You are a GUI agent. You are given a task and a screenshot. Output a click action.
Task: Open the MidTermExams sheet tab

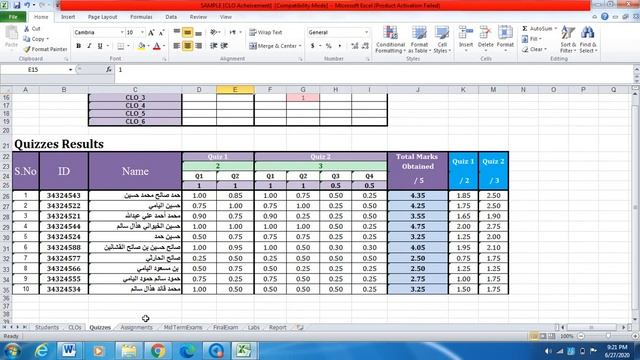click(x=182, y=327)
